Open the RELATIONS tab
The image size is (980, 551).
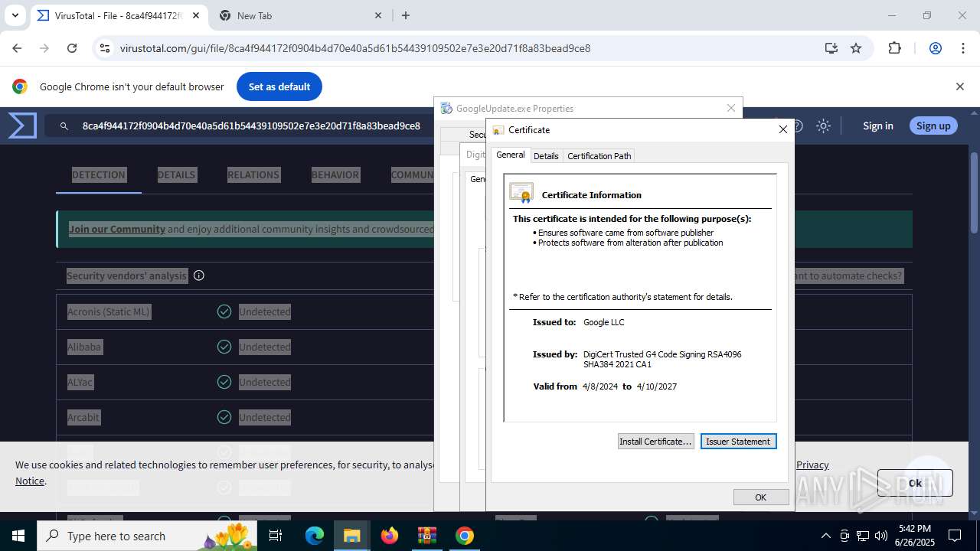pos(253,174)
